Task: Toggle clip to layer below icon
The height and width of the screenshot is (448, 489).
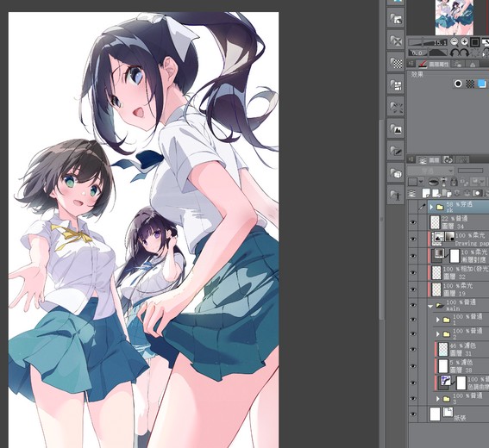Action: tap(433, 182)
